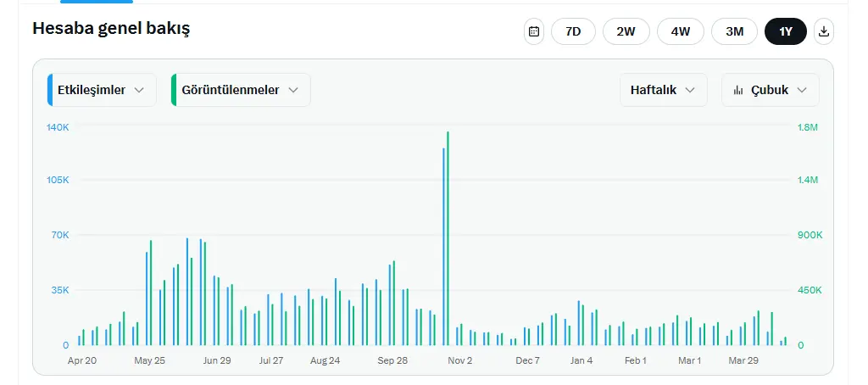The width and height of the screenshot is (868, 385).
Task: Click the Nov 2 axis label
Action: tap(460, 360)
